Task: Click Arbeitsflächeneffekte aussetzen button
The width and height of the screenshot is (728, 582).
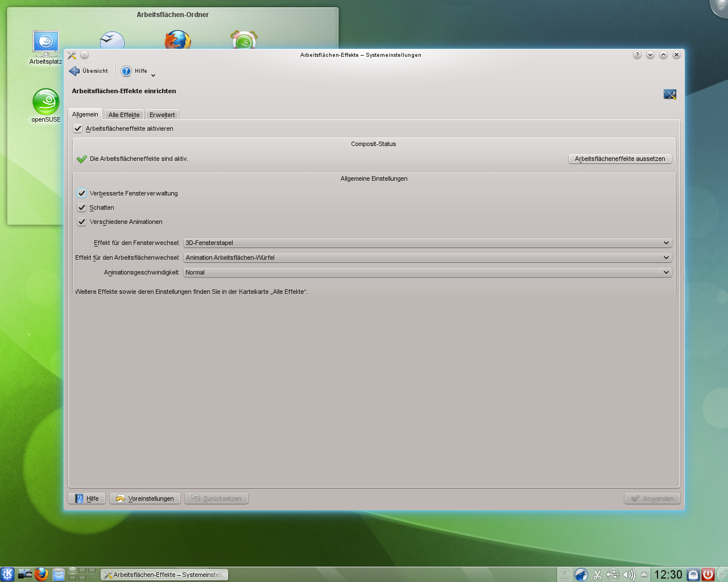Action: point(620,159)
